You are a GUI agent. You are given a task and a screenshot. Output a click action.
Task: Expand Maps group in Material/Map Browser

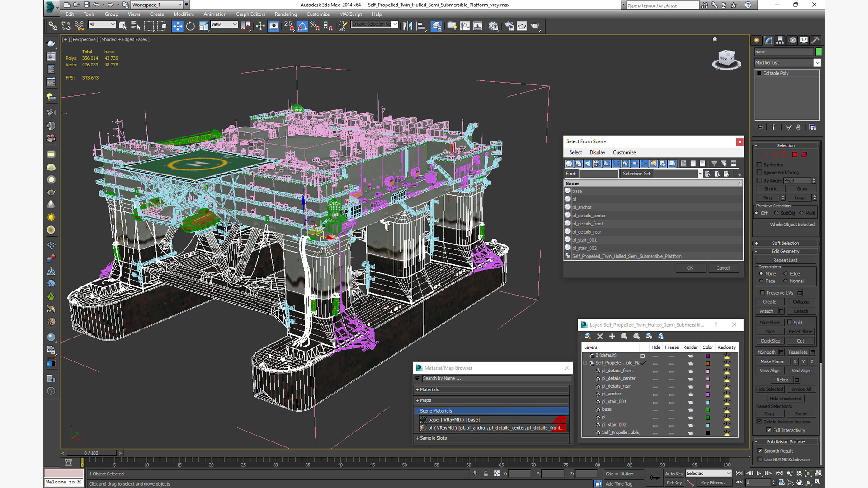(x=491, y=400)
